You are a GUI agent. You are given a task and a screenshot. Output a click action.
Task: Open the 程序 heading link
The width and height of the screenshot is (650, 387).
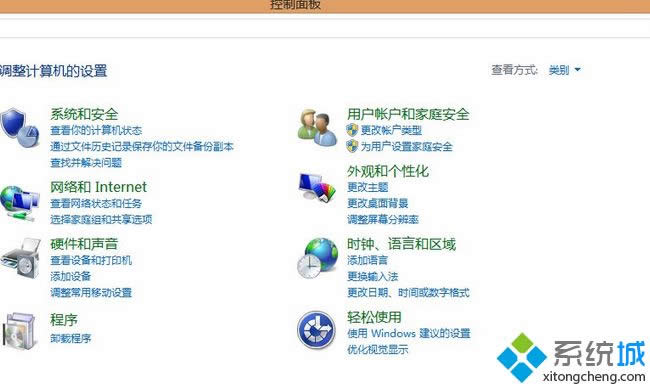pyautogui.click(x=64, y=320)
